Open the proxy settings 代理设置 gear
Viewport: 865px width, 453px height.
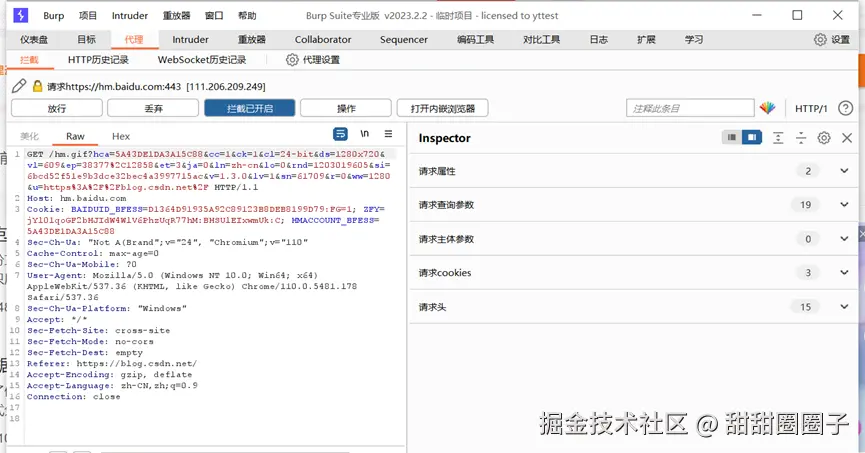(x=313, y=60)
